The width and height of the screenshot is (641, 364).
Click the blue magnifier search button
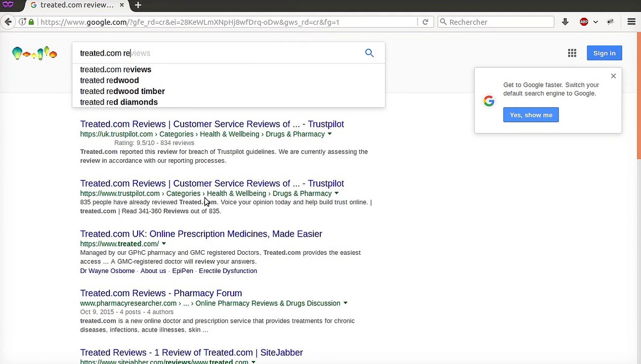tap(369, 53)
